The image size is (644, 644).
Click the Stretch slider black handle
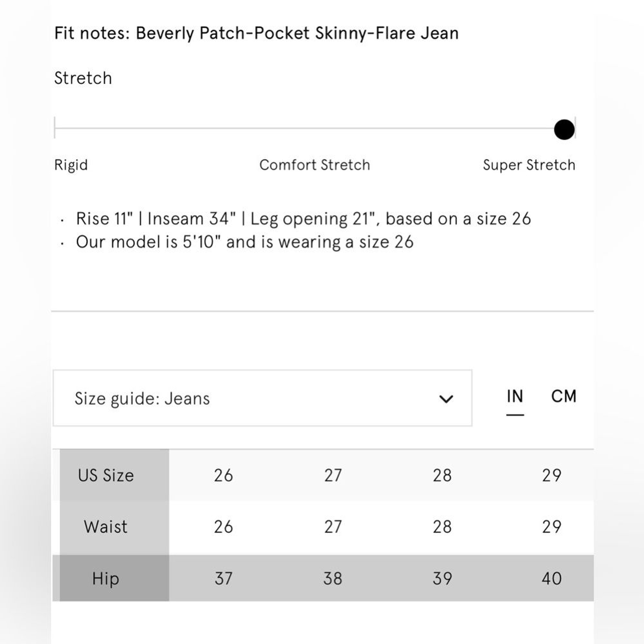564,130
